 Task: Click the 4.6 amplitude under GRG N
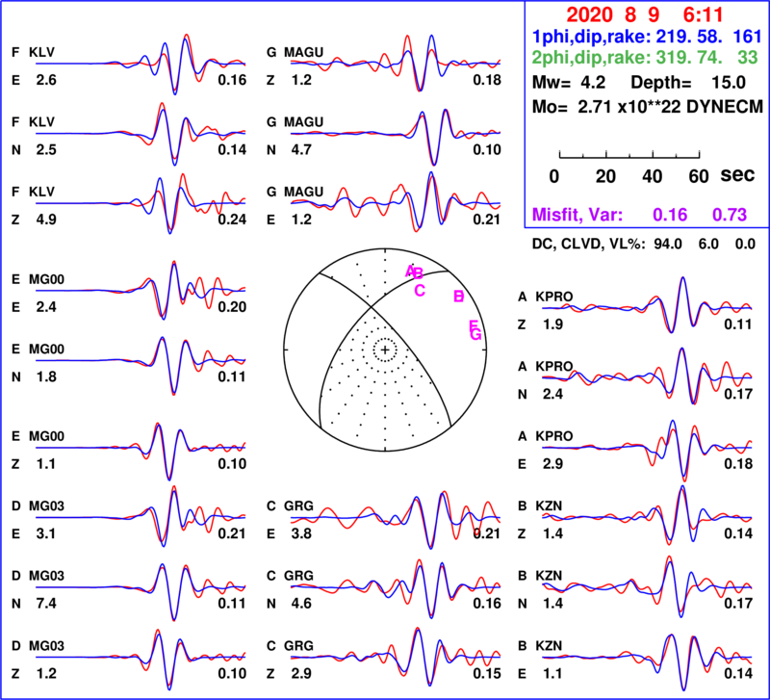[x=301, y=603]
